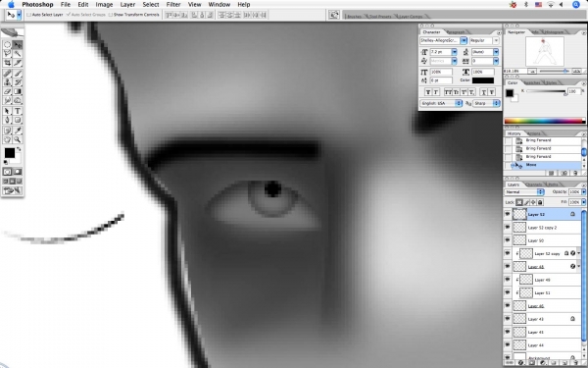This screenshot has width=588, height=368.
Task: Select the Zoom tool
Action: (x=18, y=139)
